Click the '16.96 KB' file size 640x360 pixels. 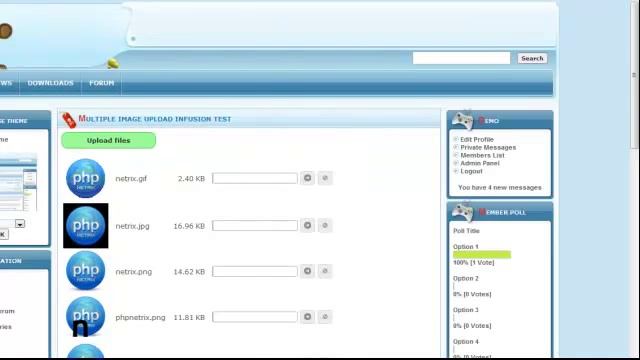(x=189, y=226)
